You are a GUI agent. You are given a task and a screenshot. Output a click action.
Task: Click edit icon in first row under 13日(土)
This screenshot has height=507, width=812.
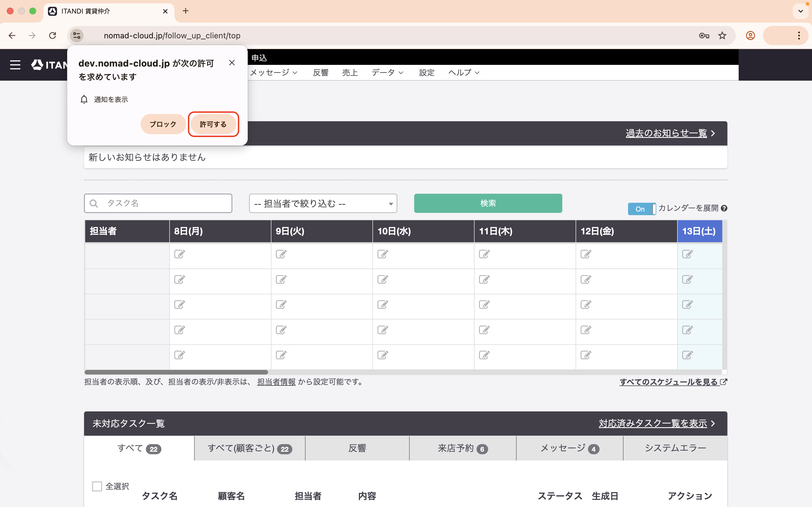pyautogui.click(x=688, y=254)
